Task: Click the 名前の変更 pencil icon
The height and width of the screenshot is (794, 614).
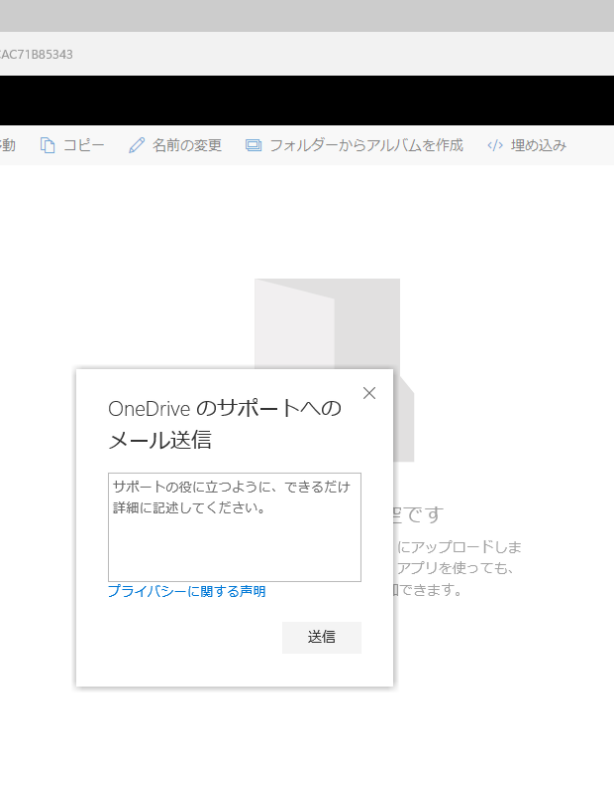Action: pyautogui.click(x=137, y=145)
